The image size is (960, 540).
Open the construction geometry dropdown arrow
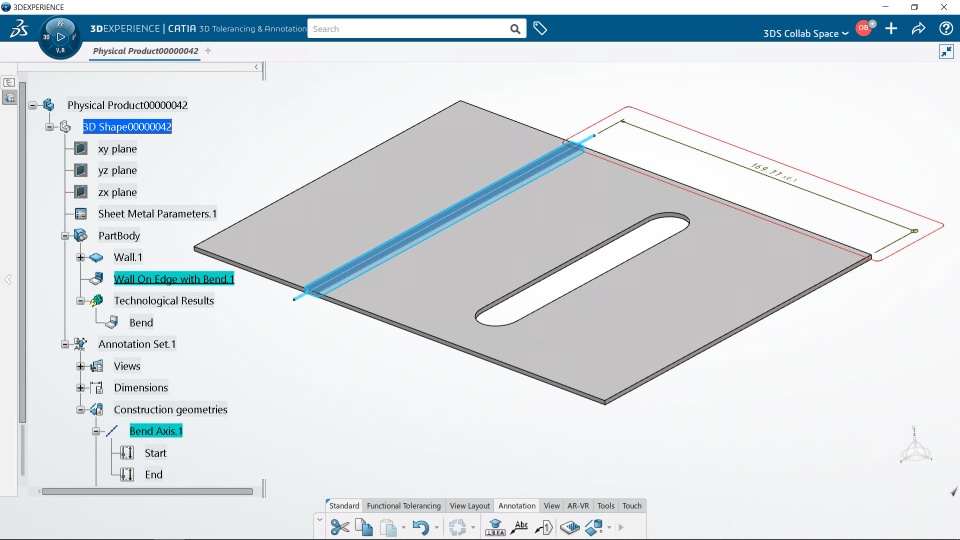609,528
